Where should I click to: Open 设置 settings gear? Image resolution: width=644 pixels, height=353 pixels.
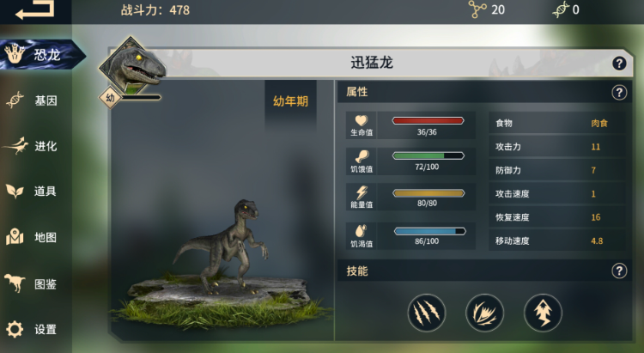click(x=32, y=329)
